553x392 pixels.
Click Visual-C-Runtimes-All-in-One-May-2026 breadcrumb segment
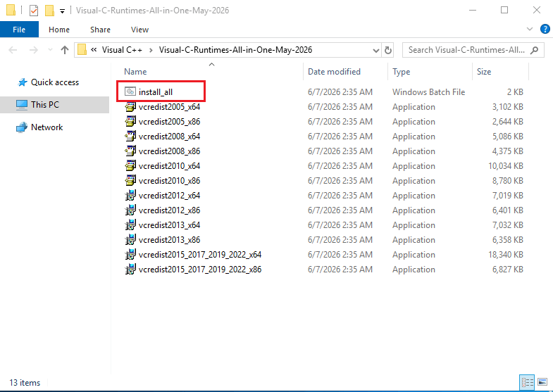tap(235, 50)
